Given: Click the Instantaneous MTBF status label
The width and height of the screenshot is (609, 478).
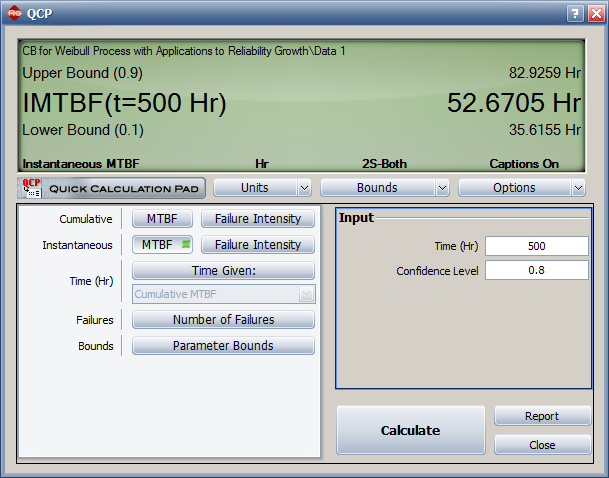Looking at the screenshot, I should tap(81, 164).
